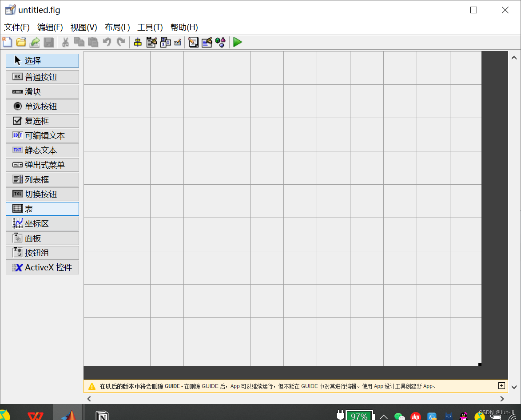Open the Menu Editor from the toolbar
521x420 pixels.
point(151,42)
